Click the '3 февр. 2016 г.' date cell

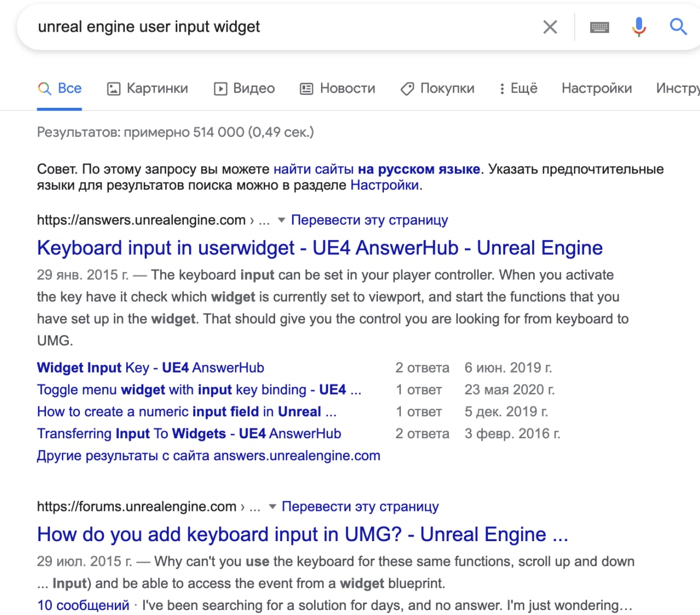point(512,433)
